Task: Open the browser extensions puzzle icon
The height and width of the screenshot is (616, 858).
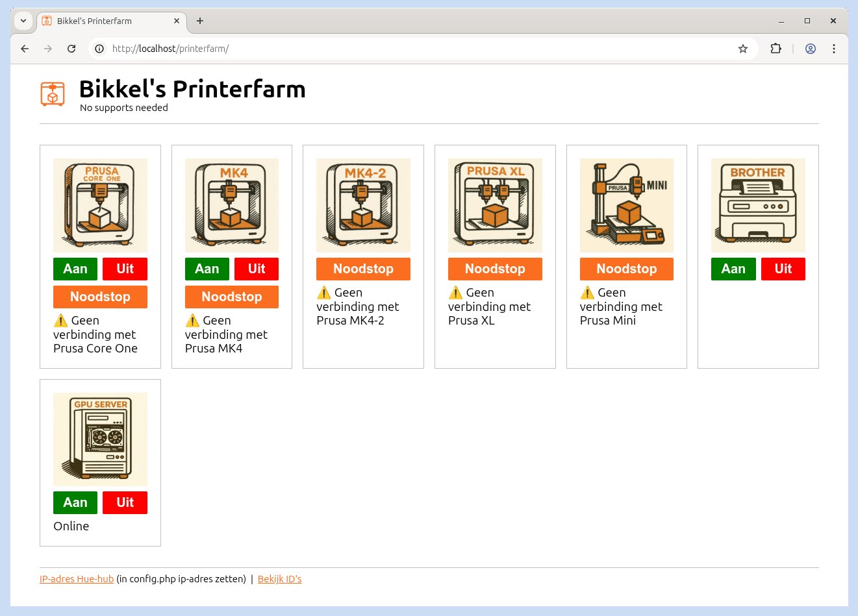Action: pyautogui.click(x=776, y=49)
